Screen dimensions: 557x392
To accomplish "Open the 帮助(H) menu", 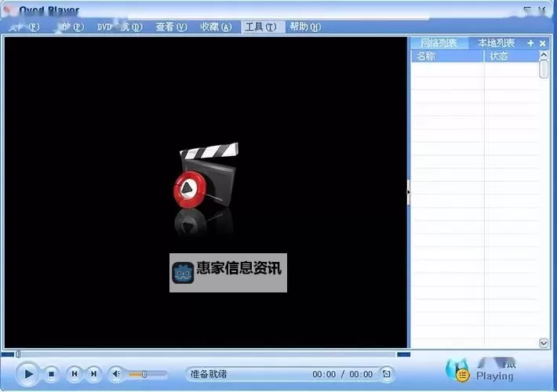I will (305, 27).
